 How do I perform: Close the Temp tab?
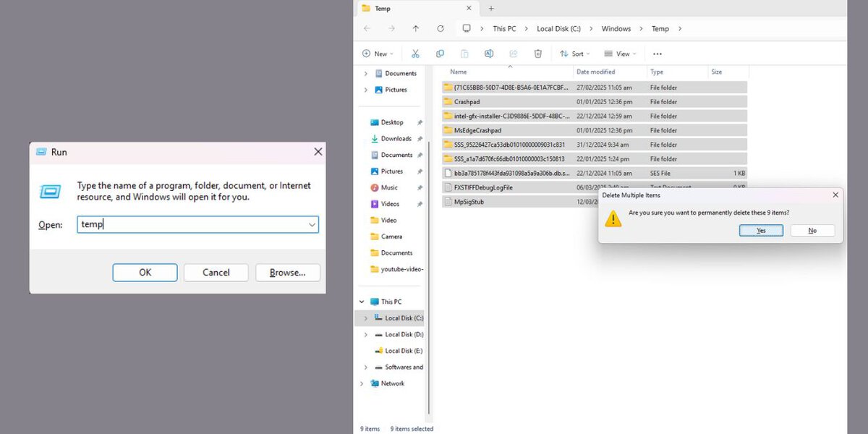[x=469, y=9]
